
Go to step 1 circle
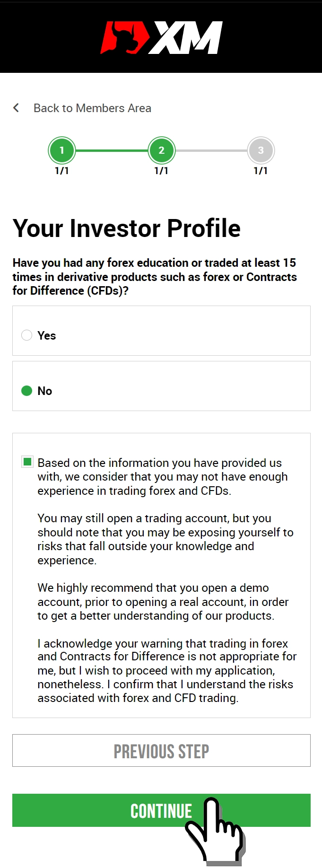(62, 150)
